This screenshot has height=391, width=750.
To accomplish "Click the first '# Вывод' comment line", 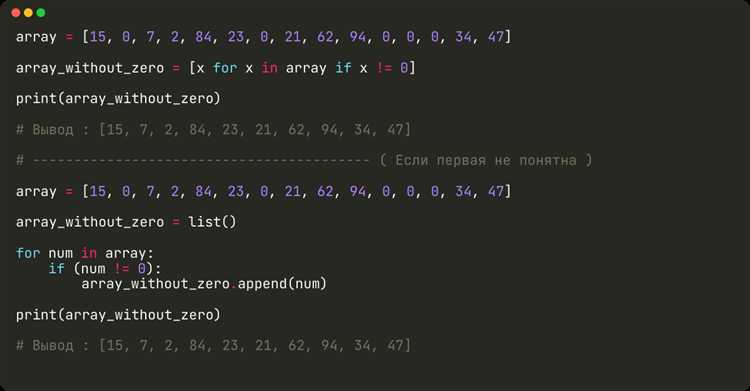I will click(213, 129).
